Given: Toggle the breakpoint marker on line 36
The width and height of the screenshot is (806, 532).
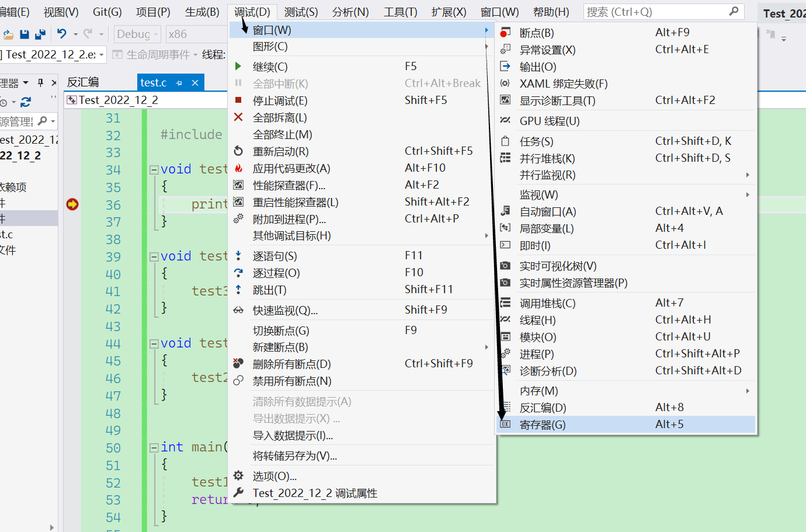Looking at the screenshot, I should coord(72,204).
